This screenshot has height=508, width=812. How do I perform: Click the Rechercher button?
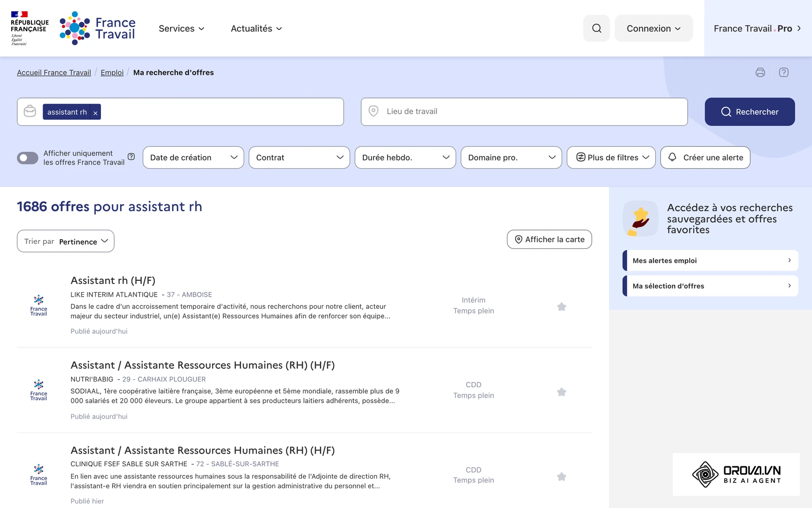(750, 112)
